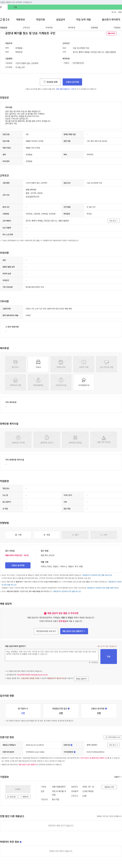Open the 취업지원 menu
Image resolution: width=122 pixels, height=868 pixels.
(40, 20)
